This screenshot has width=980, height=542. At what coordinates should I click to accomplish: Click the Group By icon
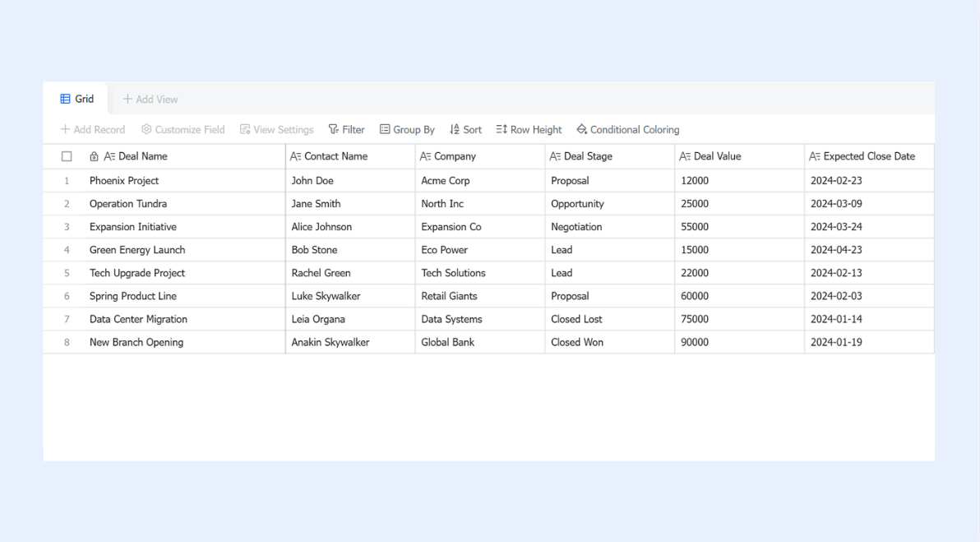coord(385,129)
